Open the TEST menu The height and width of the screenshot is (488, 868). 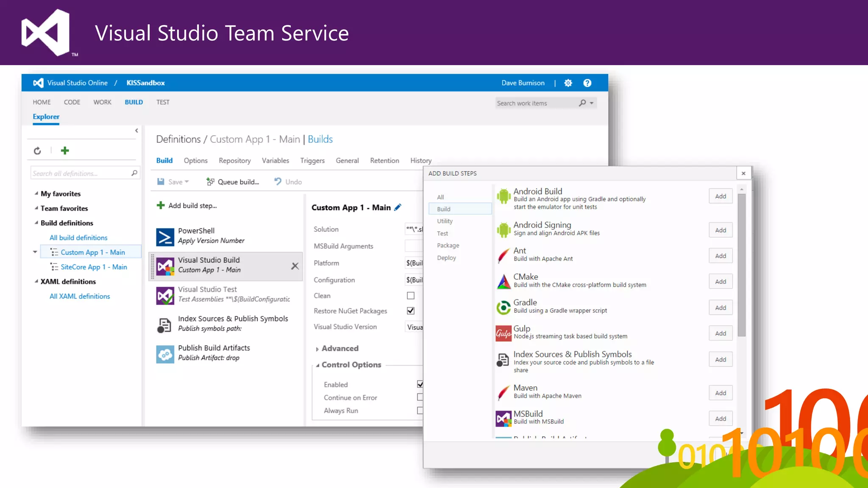(163, 102)
